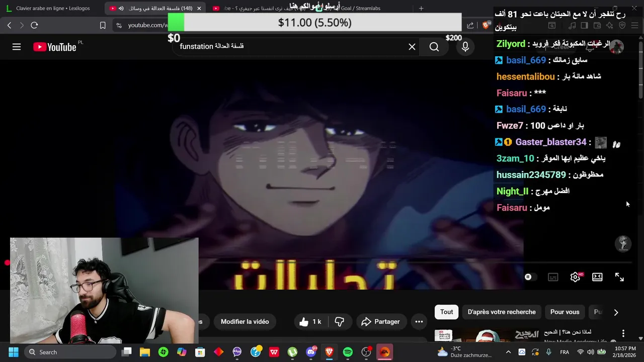Open OBS Studio from the taskbar

pos(366,352)
